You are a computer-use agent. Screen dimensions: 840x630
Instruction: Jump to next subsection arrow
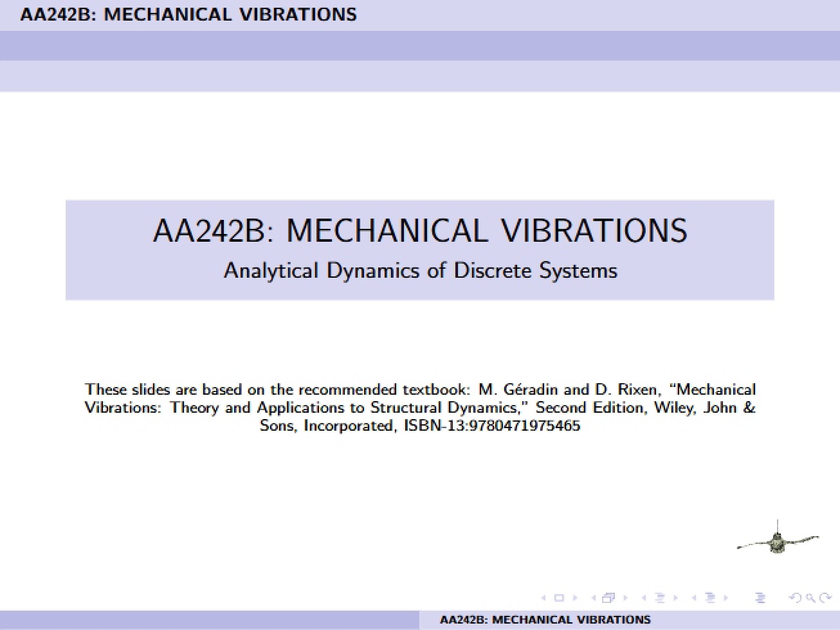pyautogui.click(x=675, y=598)
